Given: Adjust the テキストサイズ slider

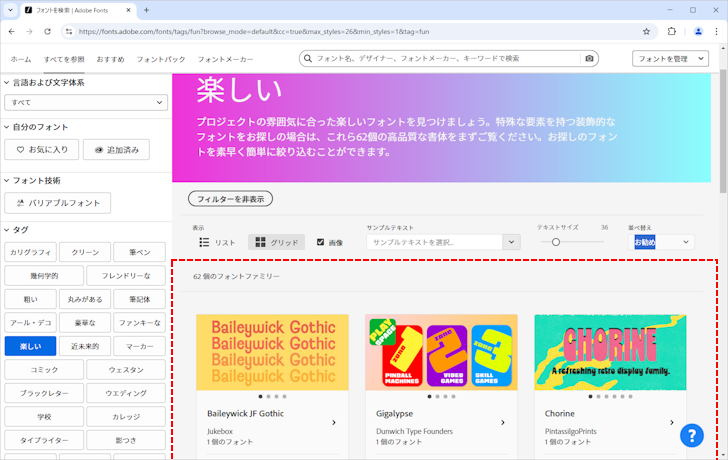Looking at the screenshot, I should tap(556, 242).
